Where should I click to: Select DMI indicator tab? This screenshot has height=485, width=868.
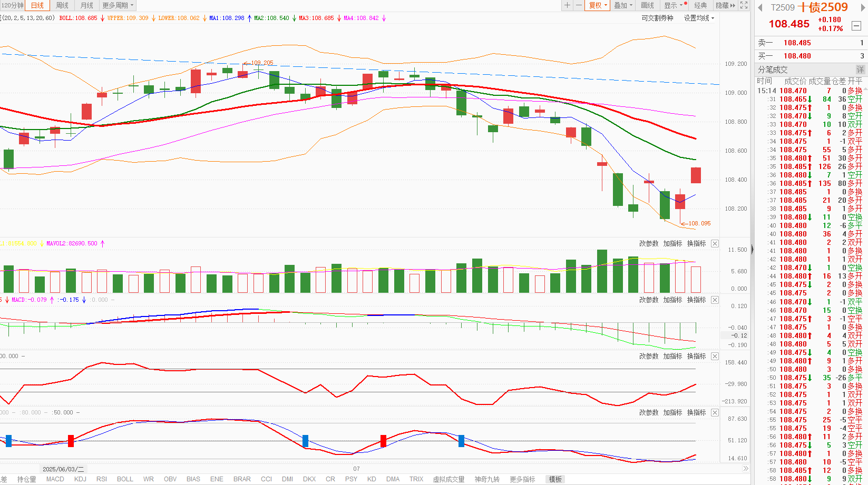click(287, 479)
